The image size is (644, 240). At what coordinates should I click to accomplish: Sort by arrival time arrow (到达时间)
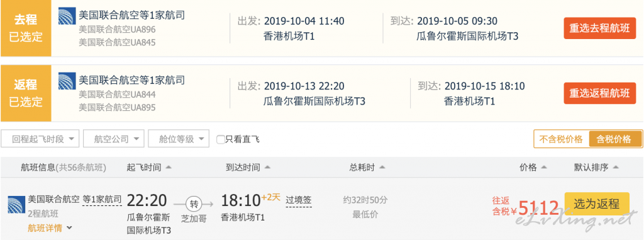[267, 168]
